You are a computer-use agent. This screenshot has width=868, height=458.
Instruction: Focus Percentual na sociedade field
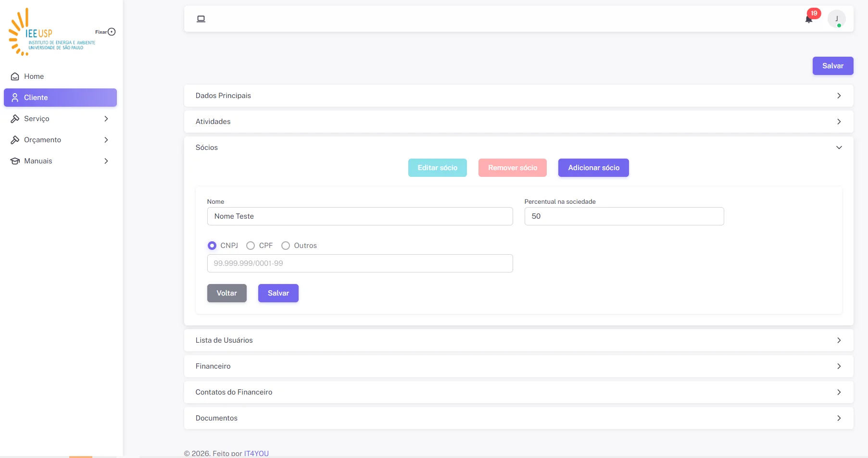coord(624,216)
